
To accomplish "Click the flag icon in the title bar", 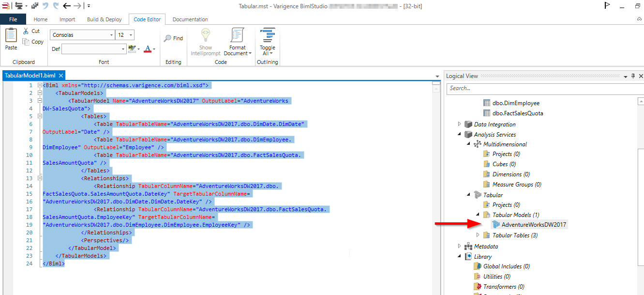I will (x=607, y=6).
